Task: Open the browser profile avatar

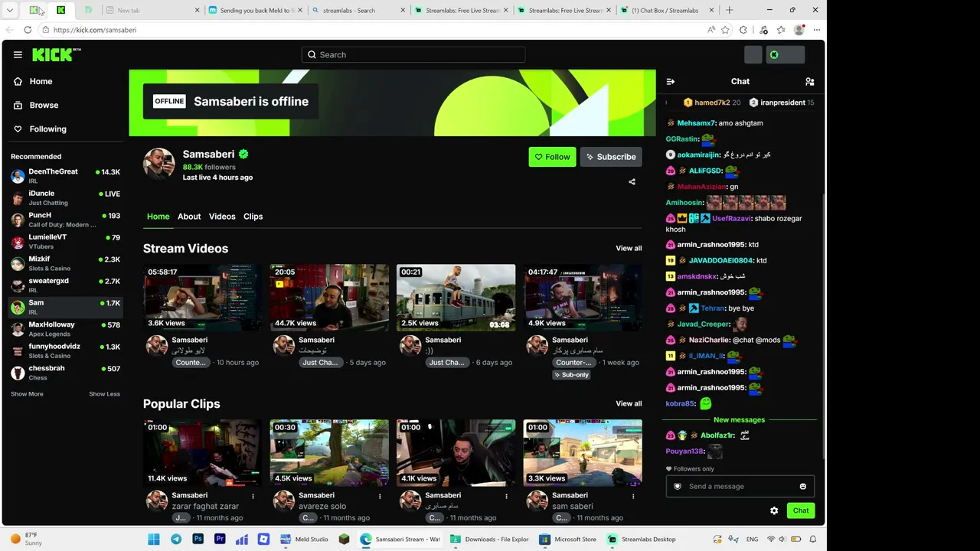Action: [x=799, y=30]
